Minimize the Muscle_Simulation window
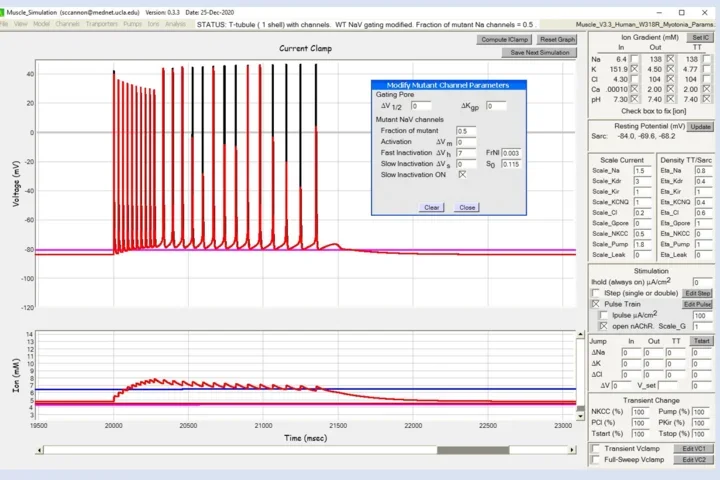Viewport: 720px width, 480px height. tap(659, 12)
